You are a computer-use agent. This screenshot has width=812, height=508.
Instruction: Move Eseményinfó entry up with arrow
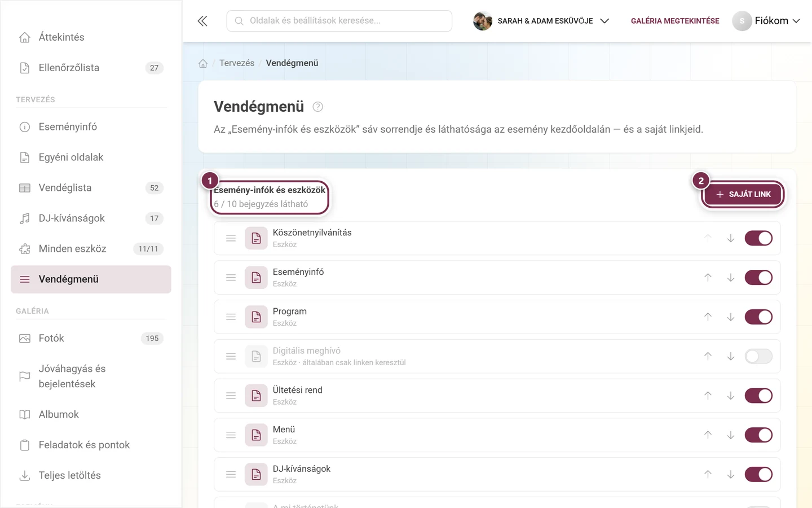click(x=708, y=278)
